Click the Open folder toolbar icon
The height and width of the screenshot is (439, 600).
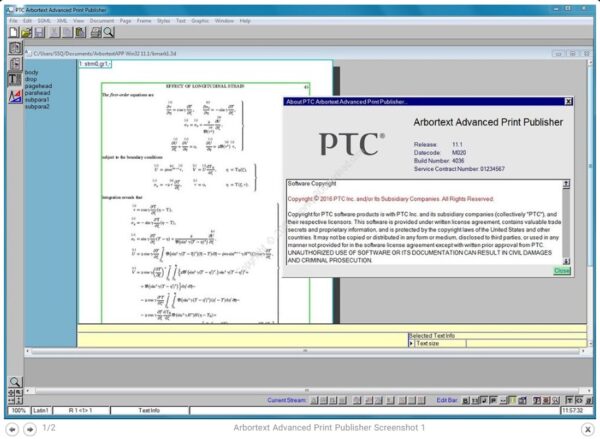(26, 33)
